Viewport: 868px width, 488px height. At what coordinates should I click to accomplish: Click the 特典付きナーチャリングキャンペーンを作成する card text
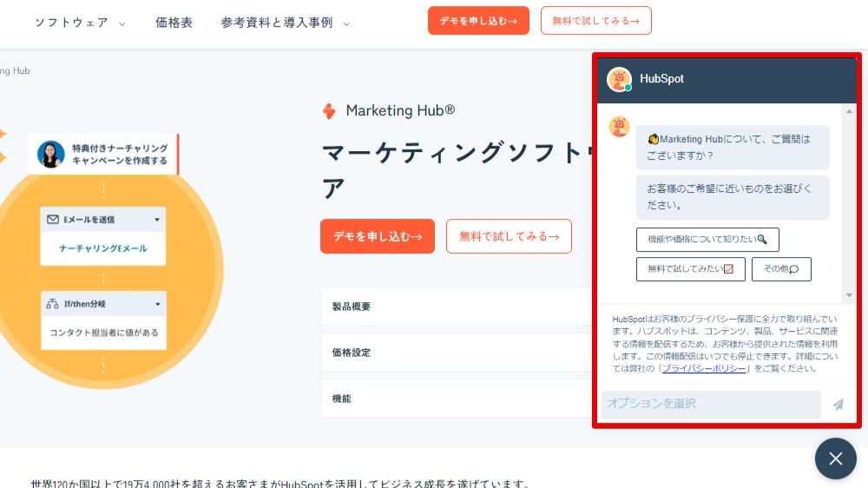point(120,155)
